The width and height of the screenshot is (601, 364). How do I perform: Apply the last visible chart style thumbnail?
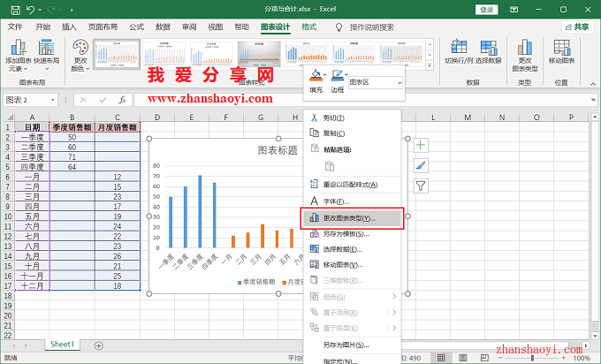(401, 54)
